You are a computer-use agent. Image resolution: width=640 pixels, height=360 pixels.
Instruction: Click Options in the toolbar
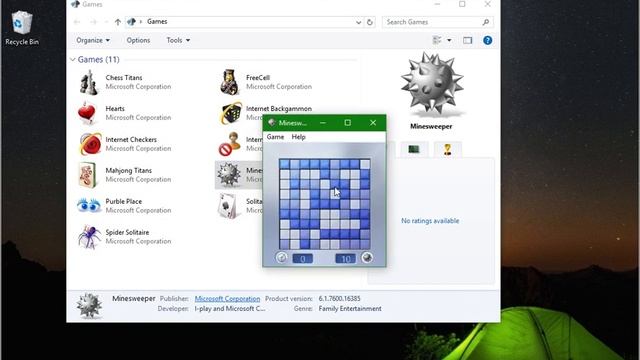pyautogui.click(x=138, y=40)
